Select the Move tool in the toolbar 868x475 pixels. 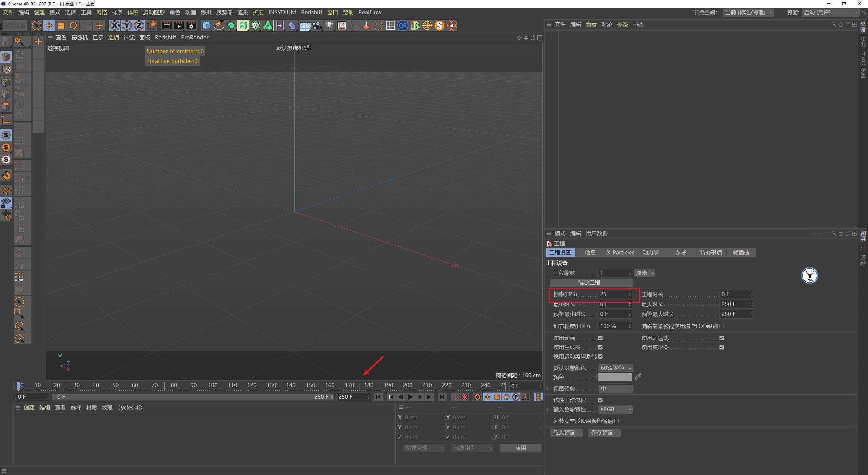point(48,25)
